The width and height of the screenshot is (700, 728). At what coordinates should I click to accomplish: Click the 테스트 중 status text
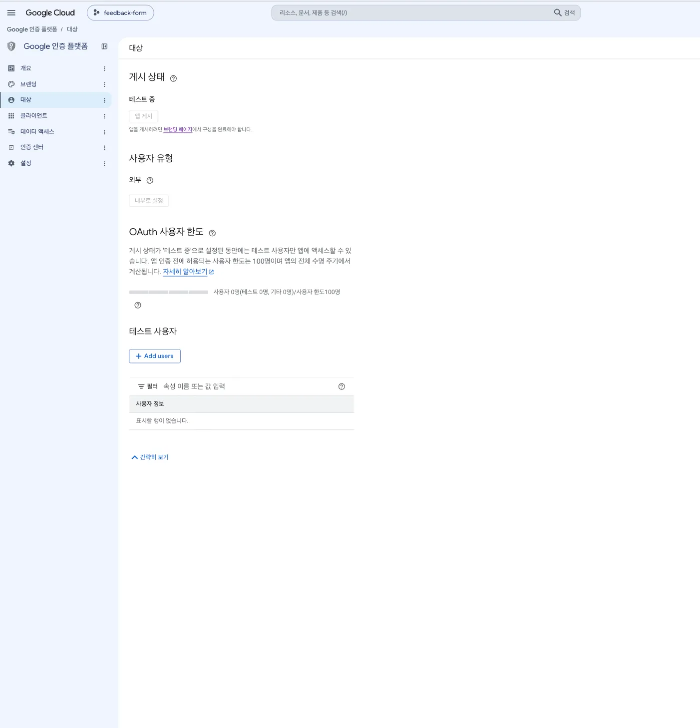tap(142, 99)
